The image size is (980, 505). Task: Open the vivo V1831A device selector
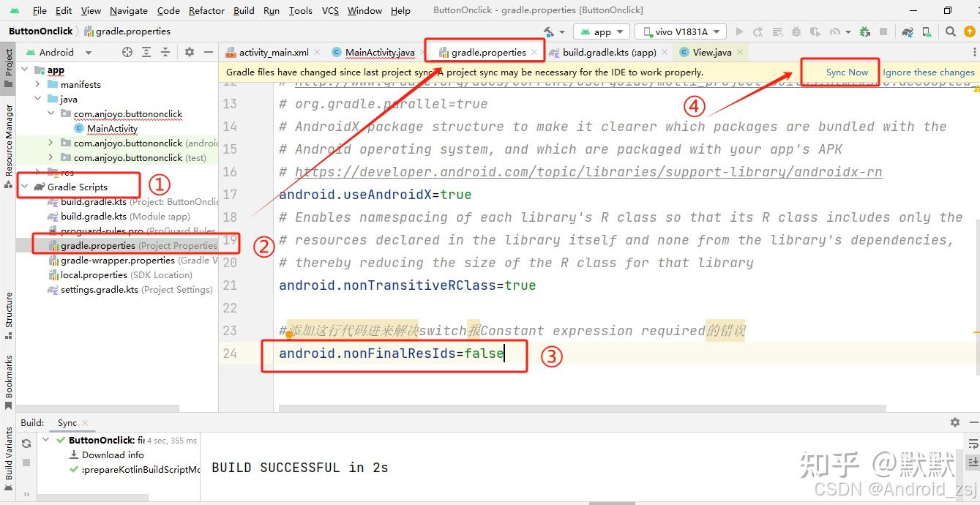[680, 31]
